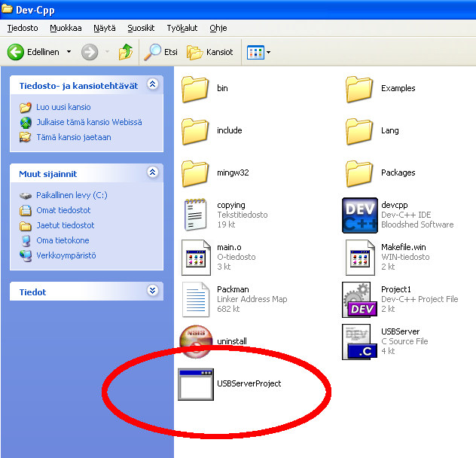The width and height of the screenshot is (476, 458).
Task: Collapse the Tiedosto- ja kansiotehtävät panel
Action: pyautogui.click(x=153, y=84)
